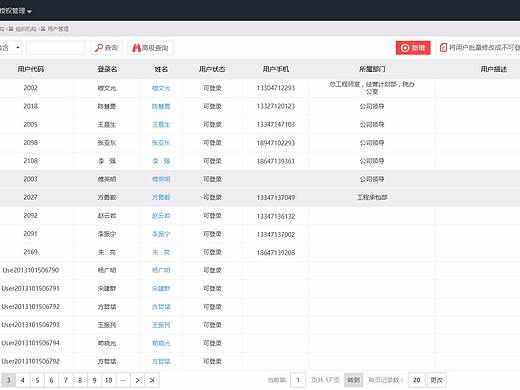520x390 pixels.
Task: Click the ellipsis more-pages button
Action: tap(123, 380)
